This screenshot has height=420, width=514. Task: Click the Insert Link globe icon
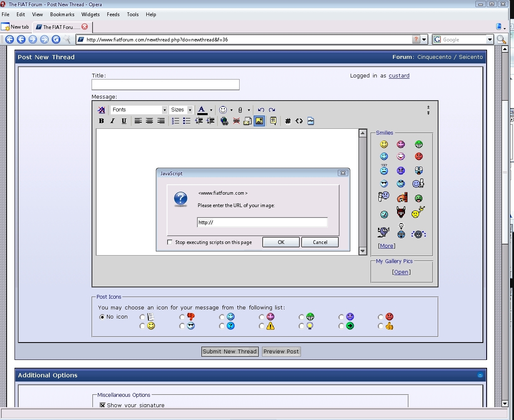224,121
